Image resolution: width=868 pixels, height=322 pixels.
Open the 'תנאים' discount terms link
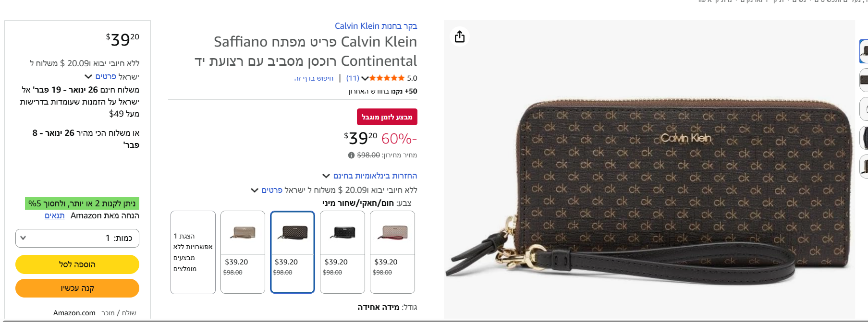click(55, 215)
